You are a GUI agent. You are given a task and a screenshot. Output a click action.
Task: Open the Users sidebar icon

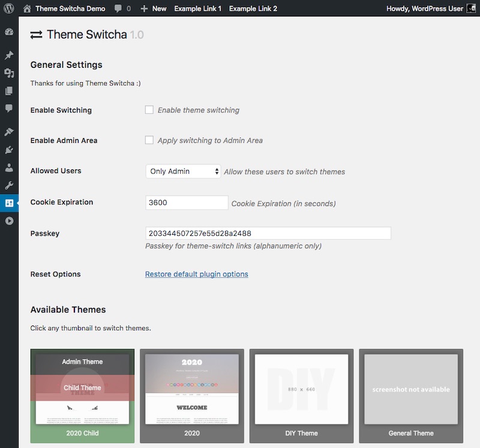click(9, 168)
